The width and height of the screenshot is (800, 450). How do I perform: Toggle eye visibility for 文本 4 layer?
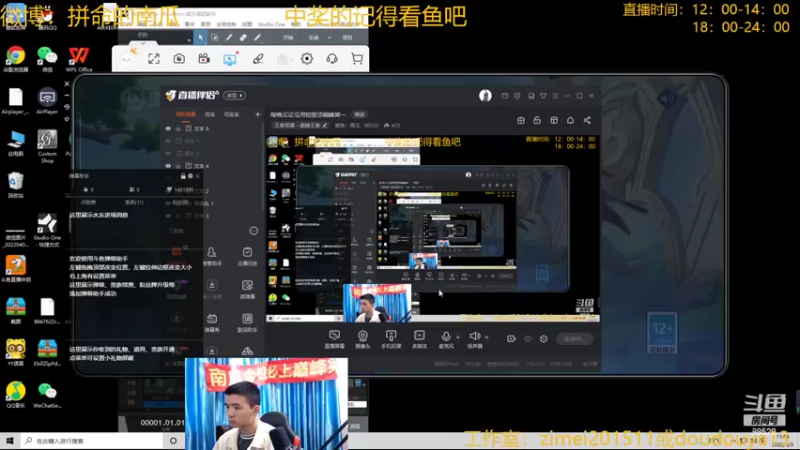[168, 166]
